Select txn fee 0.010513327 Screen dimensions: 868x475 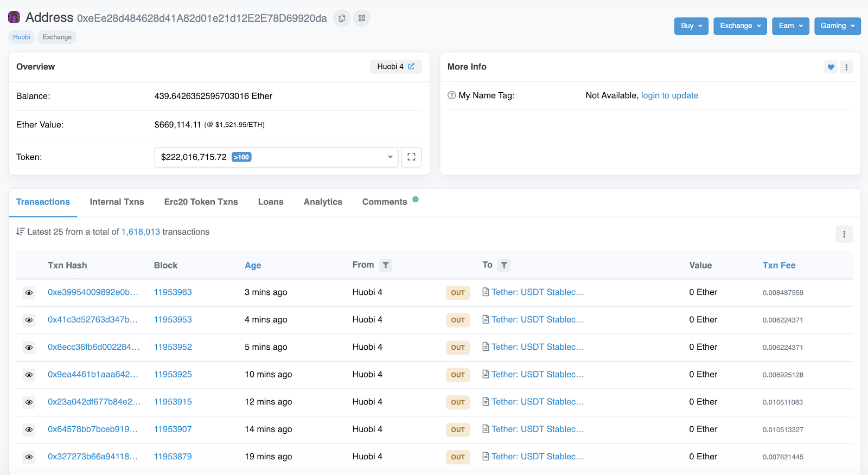click(x=783, y=429)
